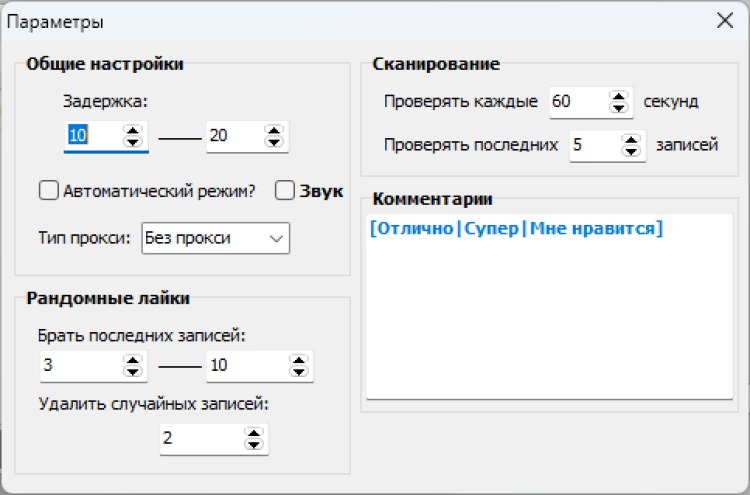Screen dimensions: 750x495
Task: Close the Параметры dialog window
Action: coord(724,20)
